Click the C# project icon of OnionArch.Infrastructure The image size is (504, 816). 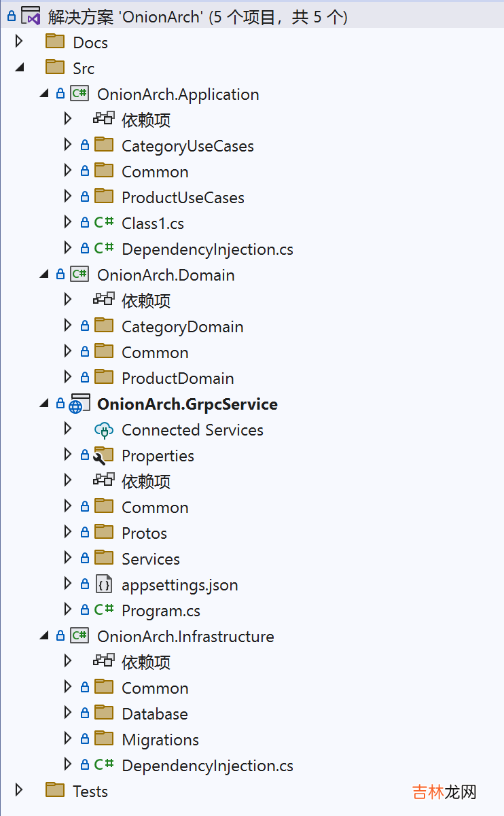[79, 636]
